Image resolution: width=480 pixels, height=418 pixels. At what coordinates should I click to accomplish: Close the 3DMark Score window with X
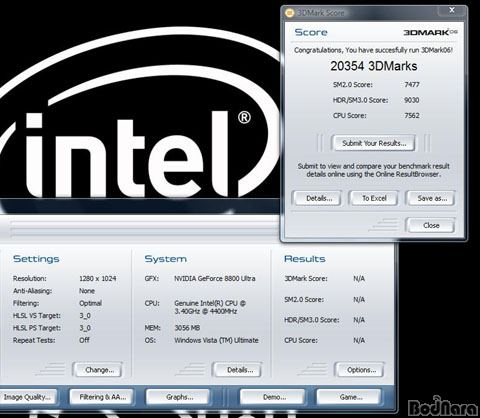(x=452, y=11)
